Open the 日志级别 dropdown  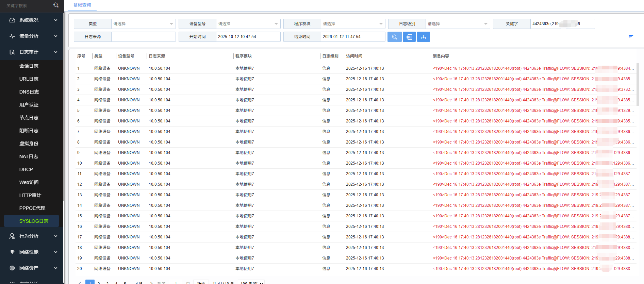[458, 24]
